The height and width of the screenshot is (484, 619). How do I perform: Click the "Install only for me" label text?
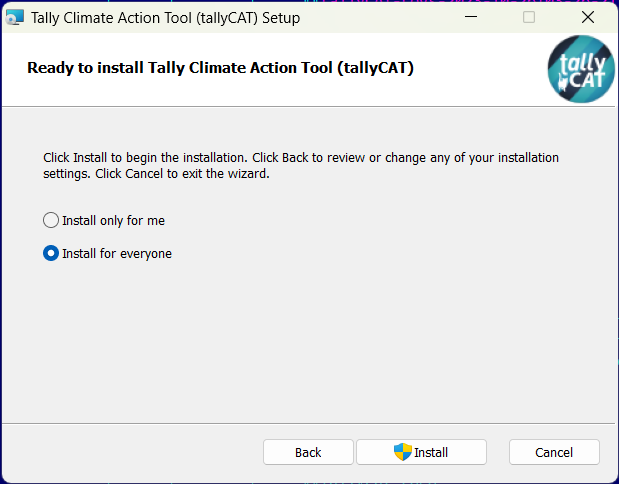[114, 220]
